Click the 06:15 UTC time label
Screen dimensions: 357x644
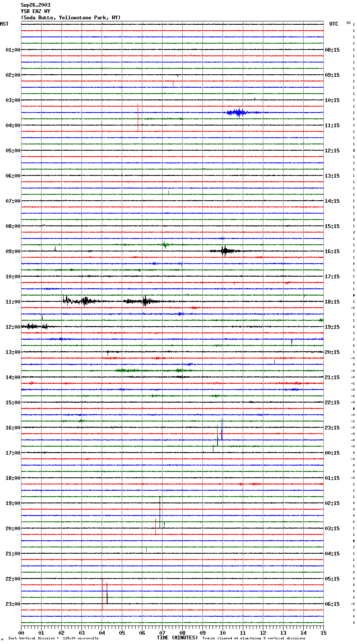(x=332, y=604)
